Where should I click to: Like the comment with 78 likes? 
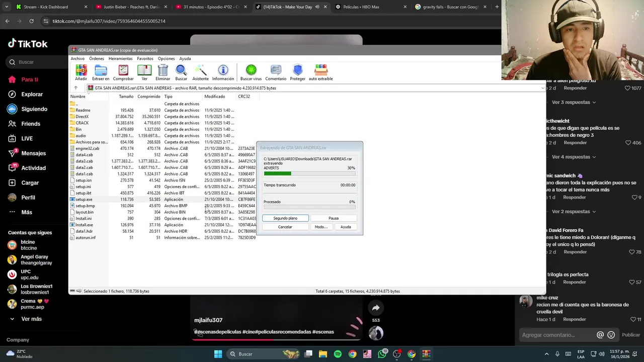[x=631, y=252]
